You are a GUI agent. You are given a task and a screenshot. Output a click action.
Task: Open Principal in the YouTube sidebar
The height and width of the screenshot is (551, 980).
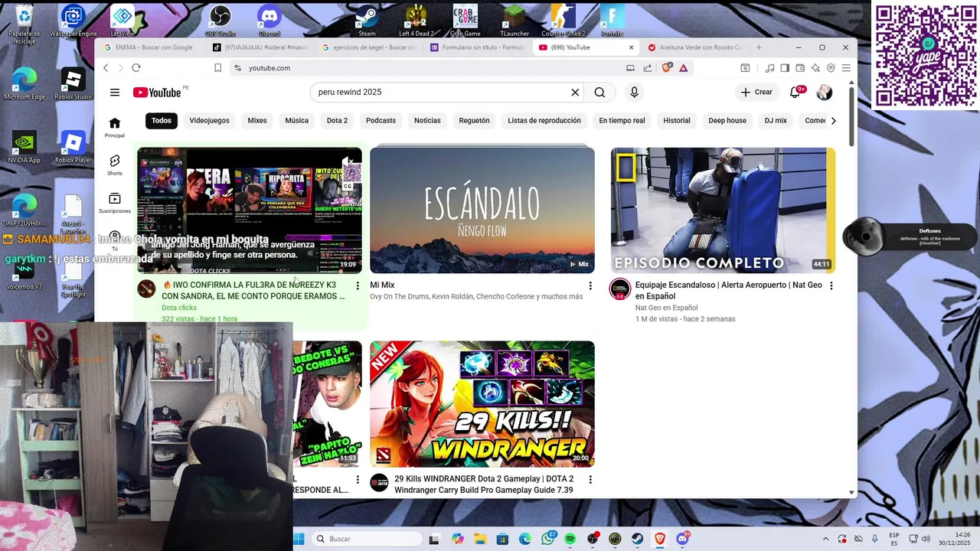pos(115,128)
